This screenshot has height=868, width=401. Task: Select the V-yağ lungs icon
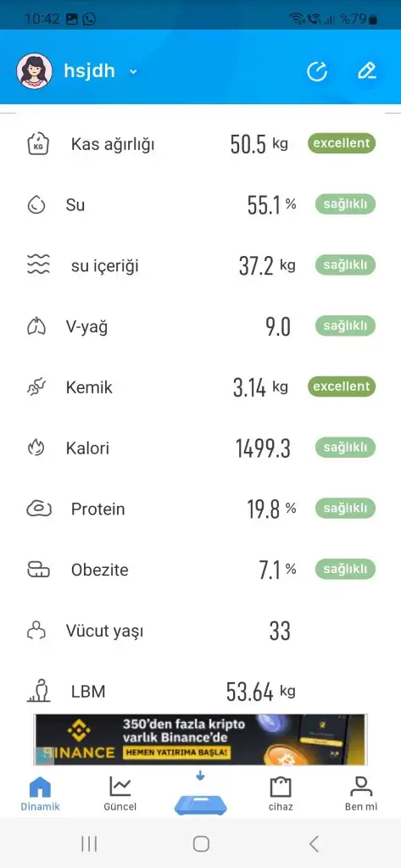[36, 326]
